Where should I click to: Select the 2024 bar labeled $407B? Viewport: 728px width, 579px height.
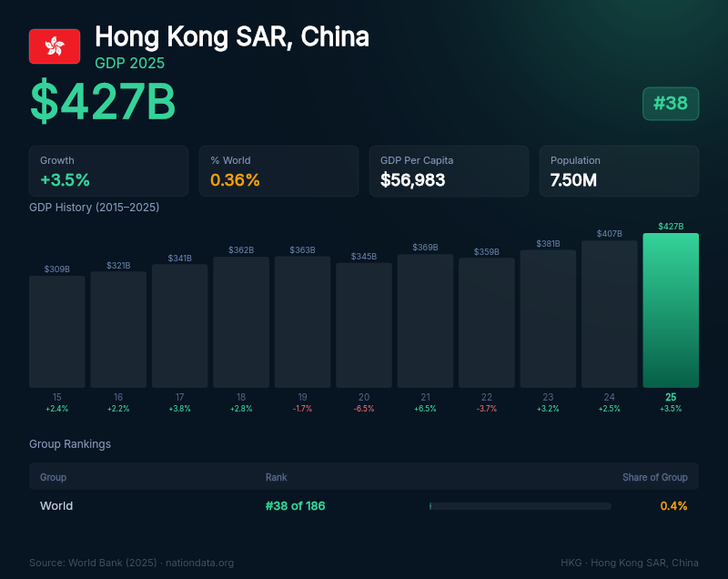609,314
